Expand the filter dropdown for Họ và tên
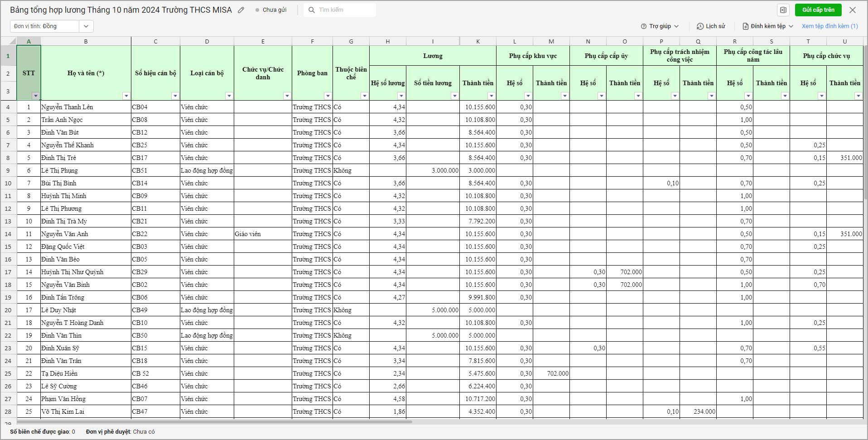Image resolution: width=868 pixels, height=440 pixels. pyautogui.click(x=126, y=96)
